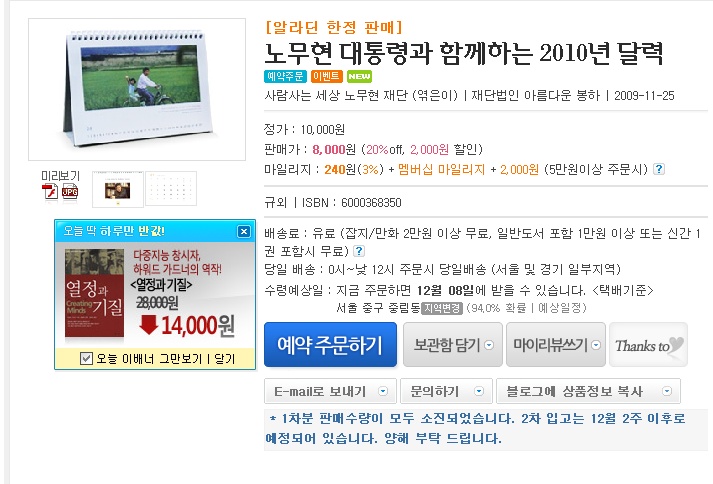This screenshot has height=484, width=713.
Task: Open the Flash preview icon
Action: coord(50,192)
